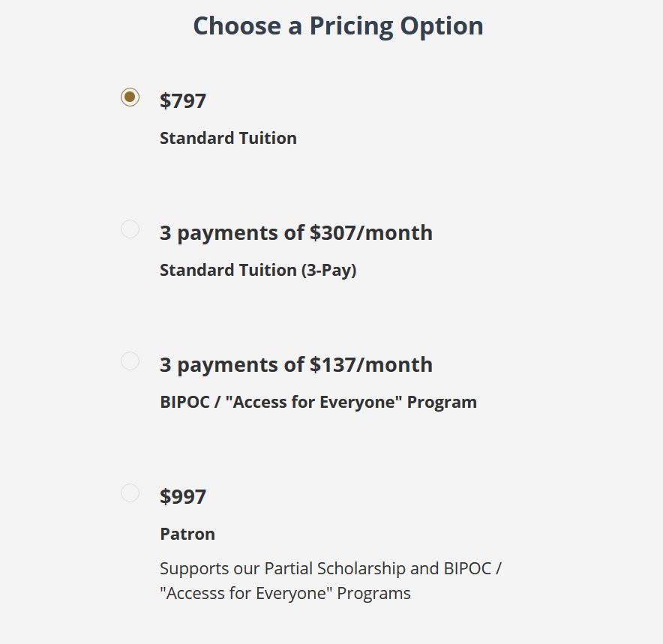Screen dimensions: 663x644
Task: Click the Supports our Partial Scholarship line
Action: [331, 569]
